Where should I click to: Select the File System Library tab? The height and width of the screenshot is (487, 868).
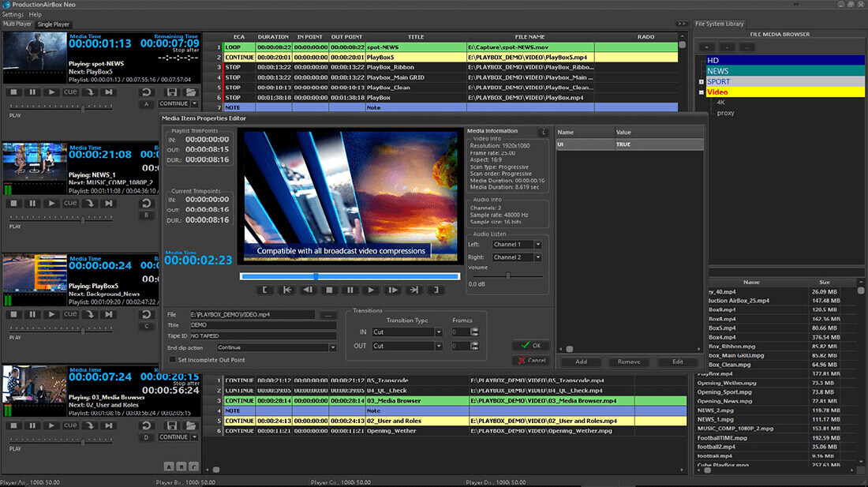pyautogui.click(x=719, y=24)
